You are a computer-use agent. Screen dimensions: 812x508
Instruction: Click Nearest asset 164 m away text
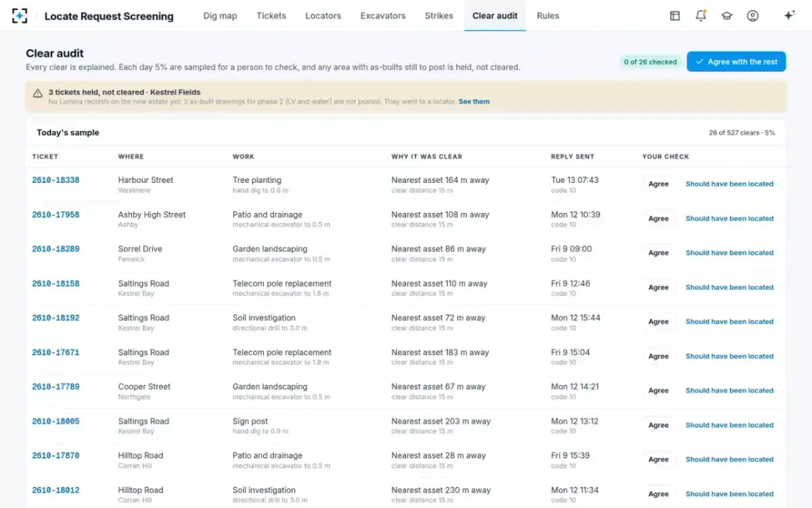440,180
